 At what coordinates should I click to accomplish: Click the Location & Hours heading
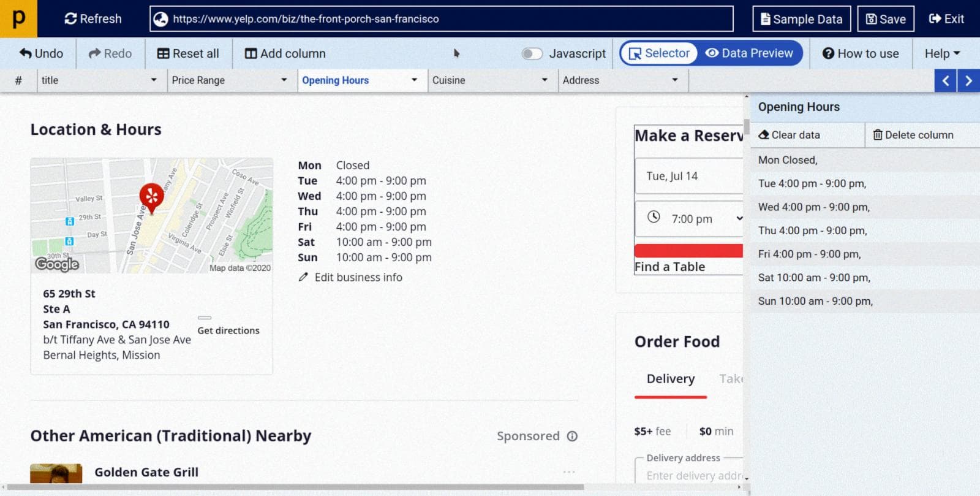(96, 129)
